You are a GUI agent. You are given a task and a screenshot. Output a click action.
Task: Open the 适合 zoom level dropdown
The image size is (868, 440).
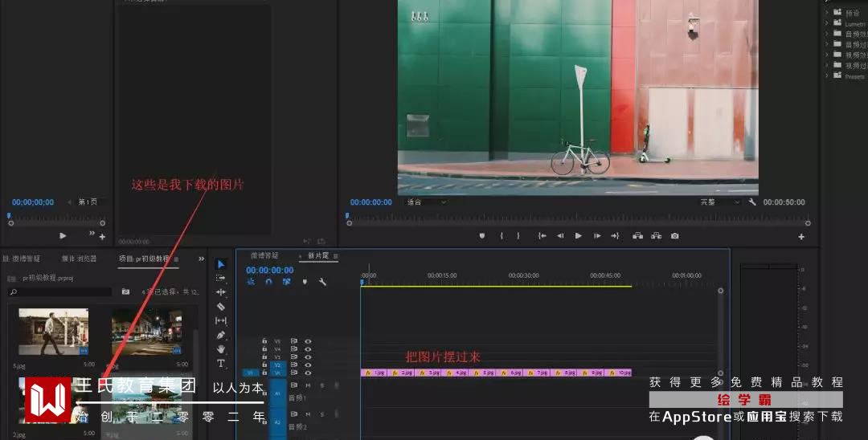pos(426,202)
